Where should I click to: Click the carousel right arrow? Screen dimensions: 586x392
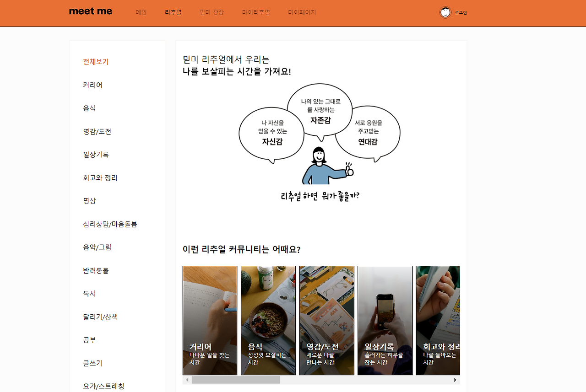point(455,380)
